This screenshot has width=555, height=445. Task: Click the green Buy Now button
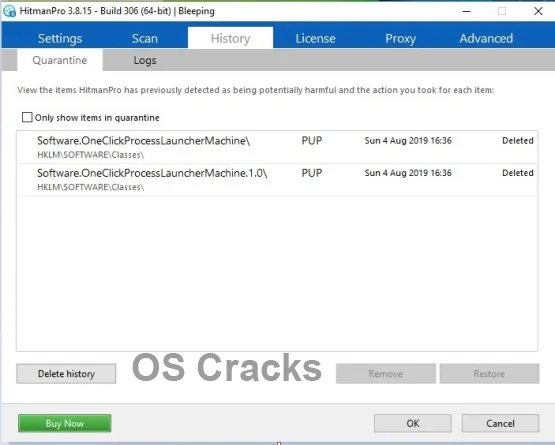coord(65,423)
